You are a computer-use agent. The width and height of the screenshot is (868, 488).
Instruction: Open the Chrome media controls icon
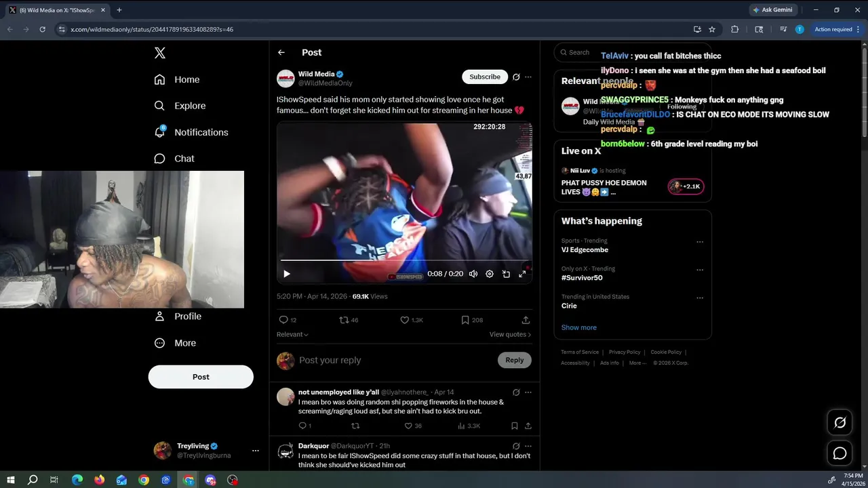[783, 29]
